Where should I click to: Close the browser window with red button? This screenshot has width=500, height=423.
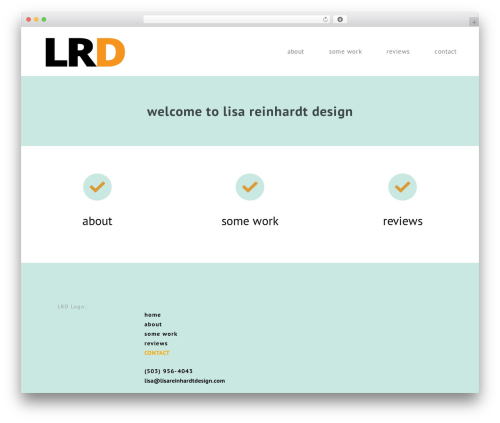pos(29,19)
